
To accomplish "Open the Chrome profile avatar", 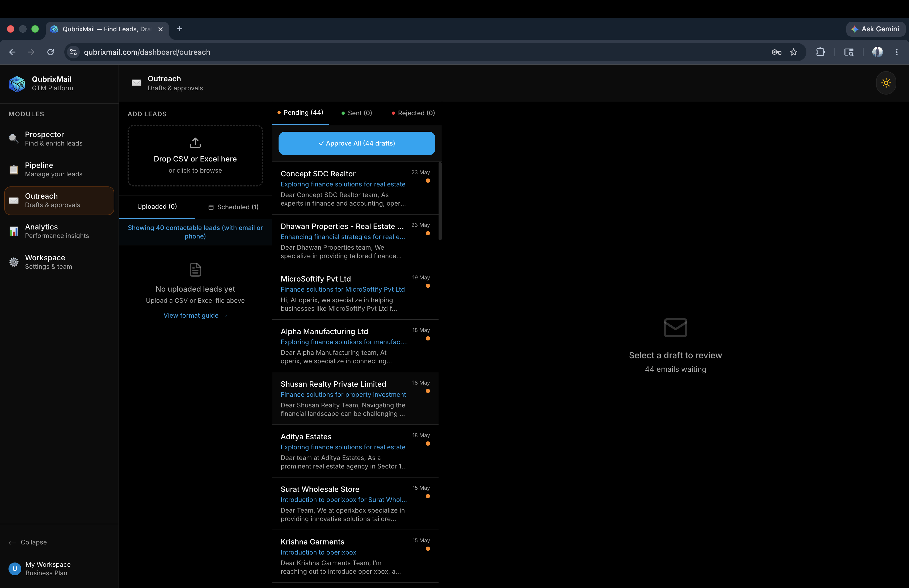I will 877,52.
